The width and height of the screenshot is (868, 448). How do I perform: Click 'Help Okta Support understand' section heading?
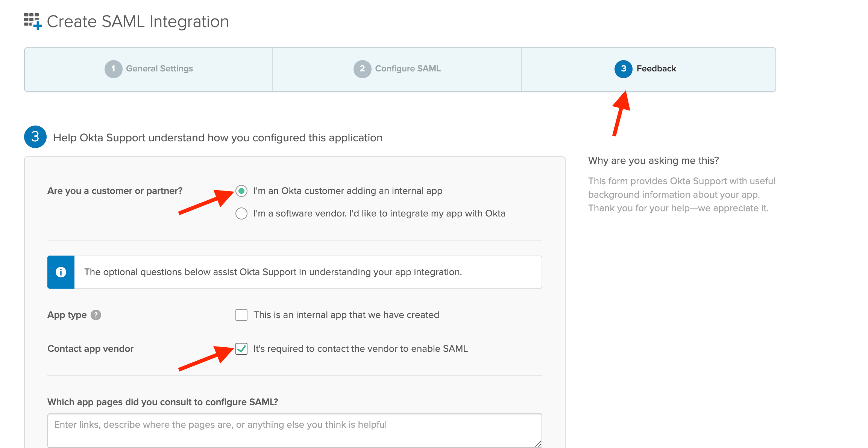(x=218, y=138)
